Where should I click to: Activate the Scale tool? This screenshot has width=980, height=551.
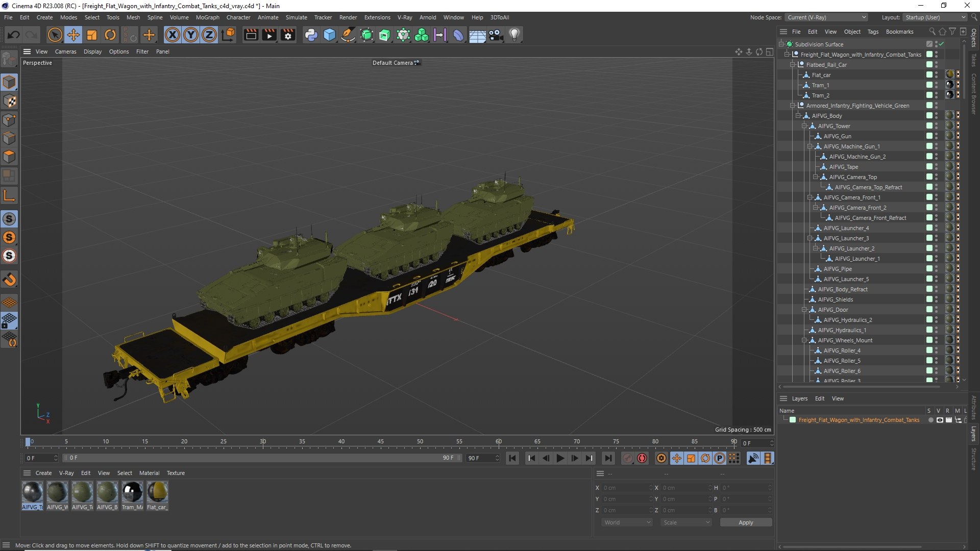tap(92, 35)
